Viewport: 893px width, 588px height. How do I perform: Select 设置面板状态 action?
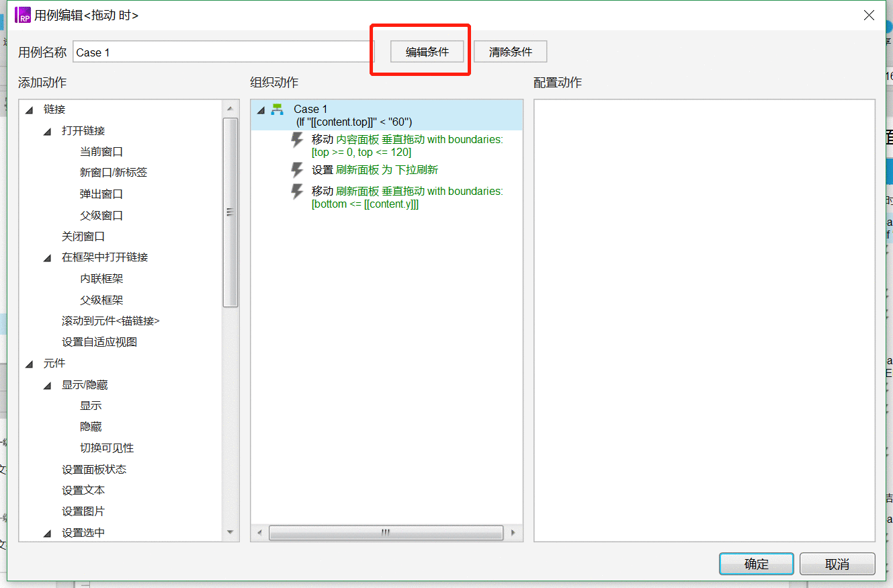pos(94,470)
